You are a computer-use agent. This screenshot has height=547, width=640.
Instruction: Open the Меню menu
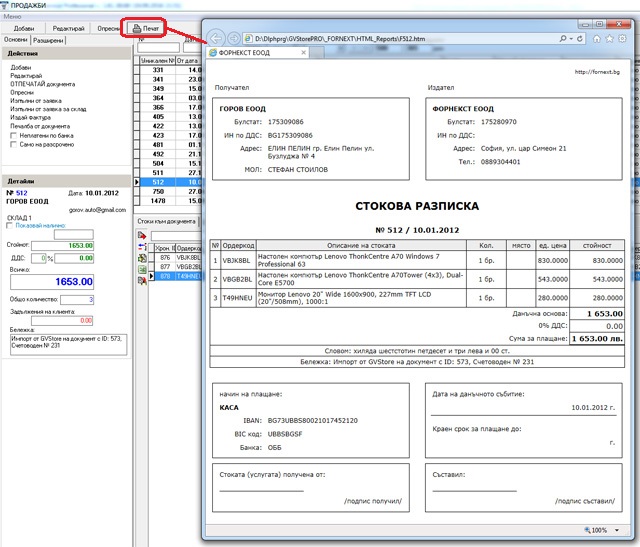click(12, 16)
